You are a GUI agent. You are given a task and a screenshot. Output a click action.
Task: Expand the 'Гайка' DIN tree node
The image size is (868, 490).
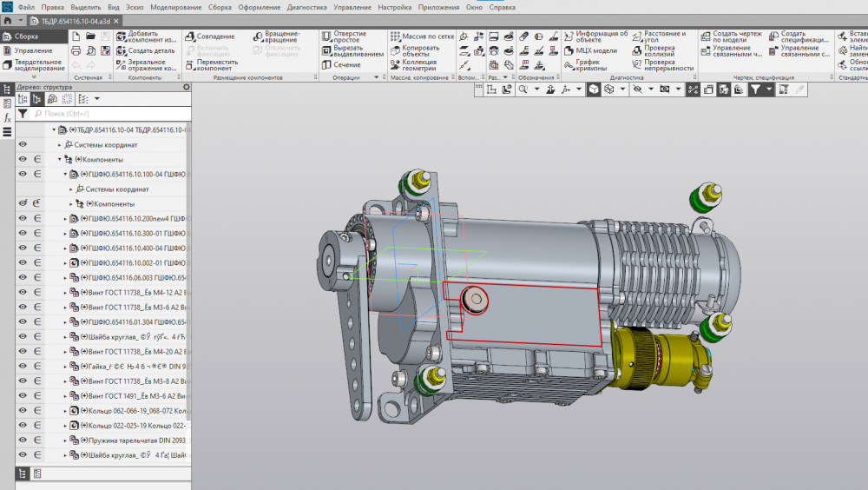(x=65, y=367)
